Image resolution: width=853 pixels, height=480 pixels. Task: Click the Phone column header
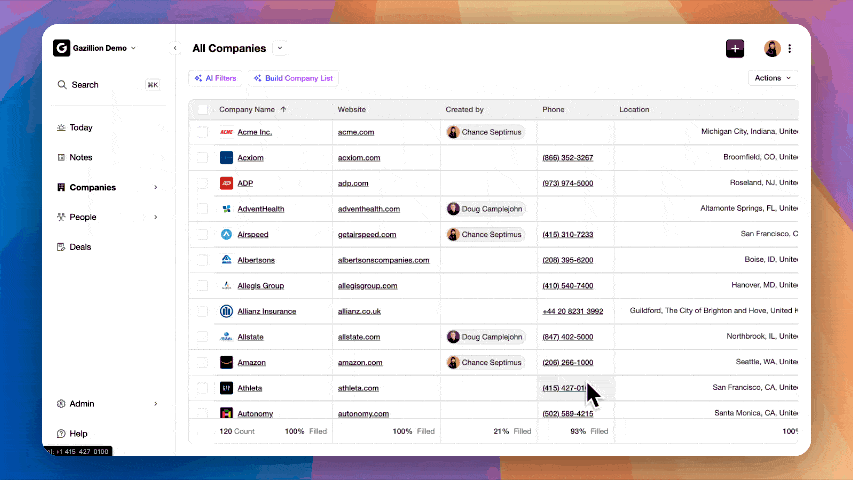[x=553, y=109]
